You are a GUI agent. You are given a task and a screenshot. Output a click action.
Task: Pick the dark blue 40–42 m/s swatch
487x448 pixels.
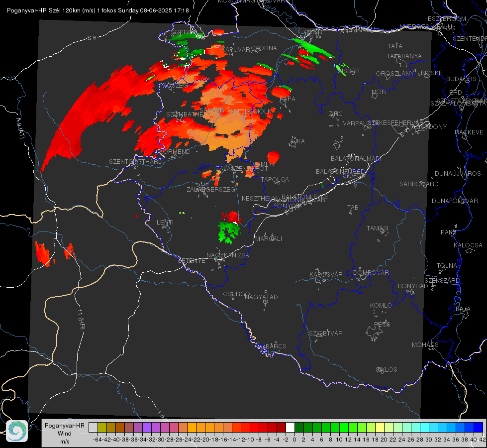[479, 427]
